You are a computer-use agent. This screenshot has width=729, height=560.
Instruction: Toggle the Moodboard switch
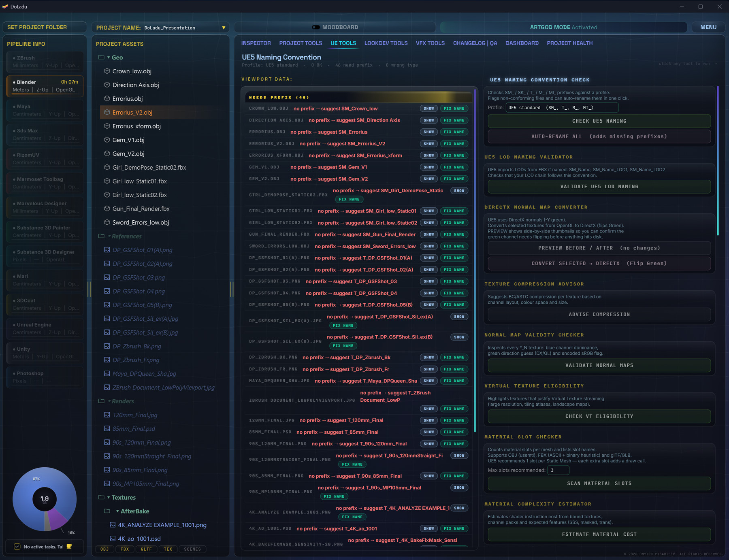[316, 27]
